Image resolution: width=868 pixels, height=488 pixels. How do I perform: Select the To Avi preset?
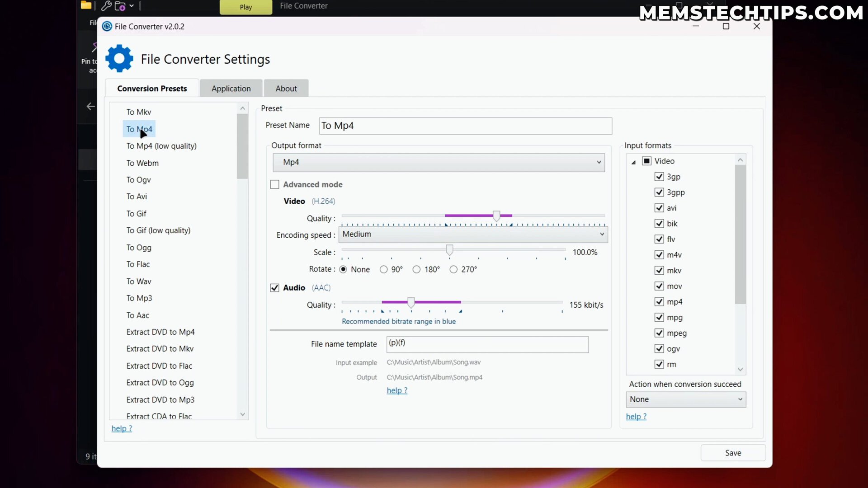click(x=137, y=197)
